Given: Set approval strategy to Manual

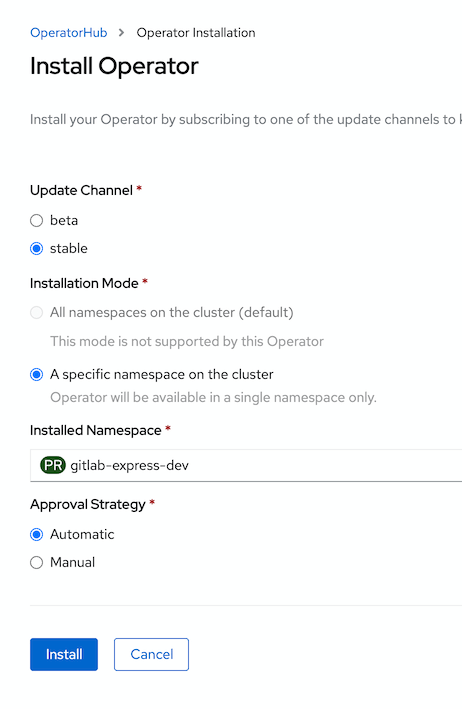Looking at the screenshot, I should point(37,562).
